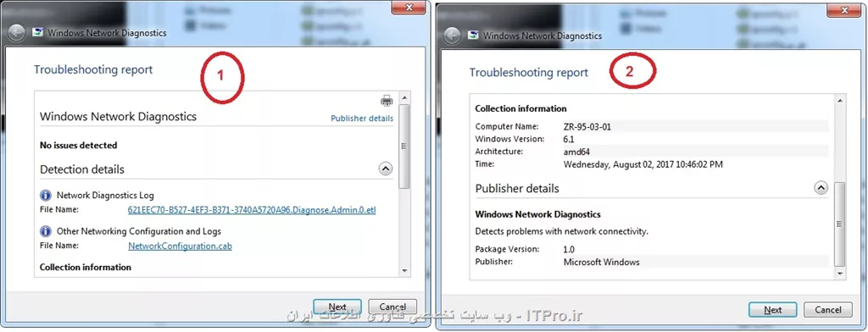Select the Architecture value amd64
The height and width of the screenshot is (332, 868).
click(576, 152)
